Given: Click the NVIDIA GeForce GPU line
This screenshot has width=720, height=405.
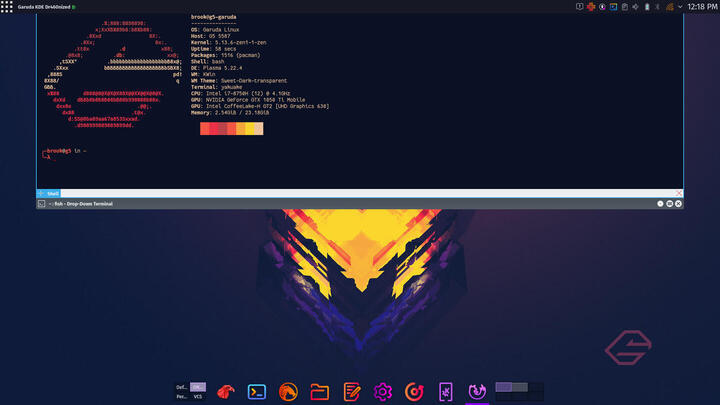Looking at the screenshot, I should (248, 100).
